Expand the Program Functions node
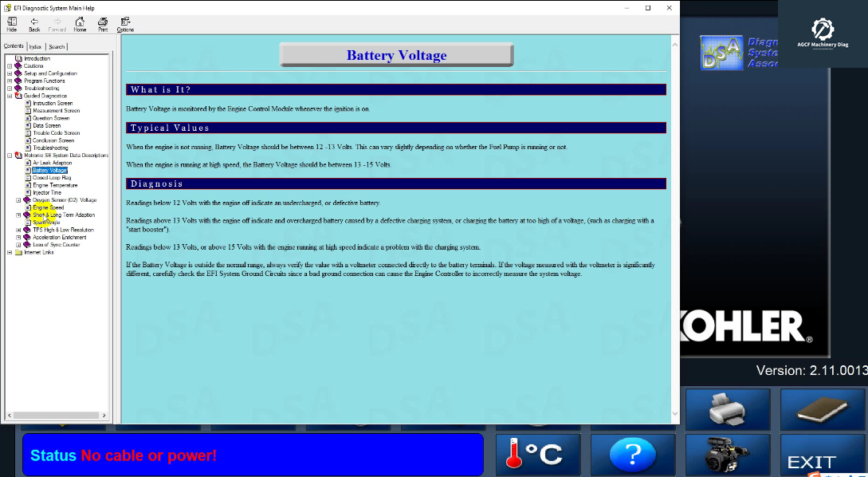This screenshot has width=868, height=477. pyautogui.click(x=10, y=81)
